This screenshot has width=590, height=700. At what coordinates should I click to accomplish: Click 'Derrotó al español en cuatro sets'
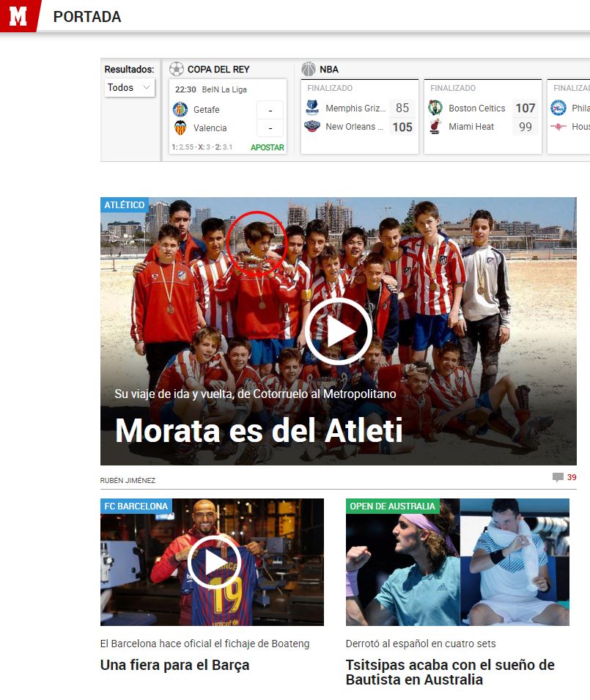421,644
